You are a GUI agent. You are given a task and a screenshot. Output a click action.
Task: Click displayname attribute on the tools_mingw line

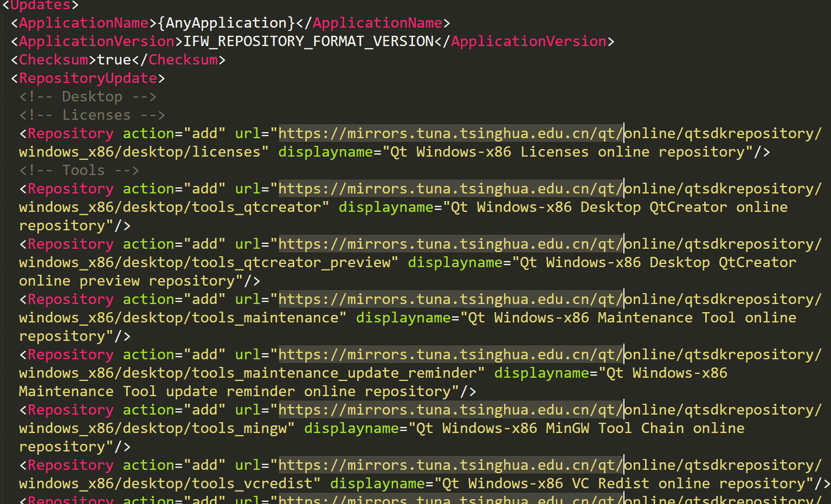pos(352,428)
